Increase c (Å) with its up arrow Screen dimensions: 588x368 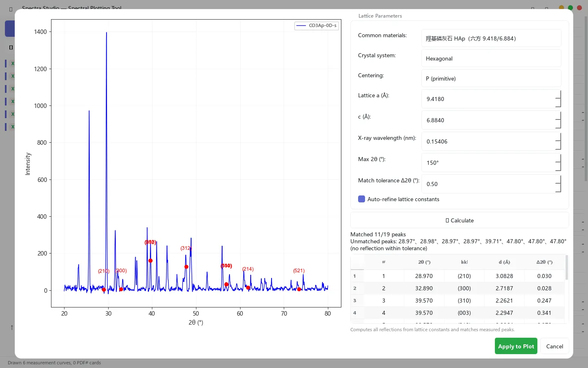[x=558, y=116]
